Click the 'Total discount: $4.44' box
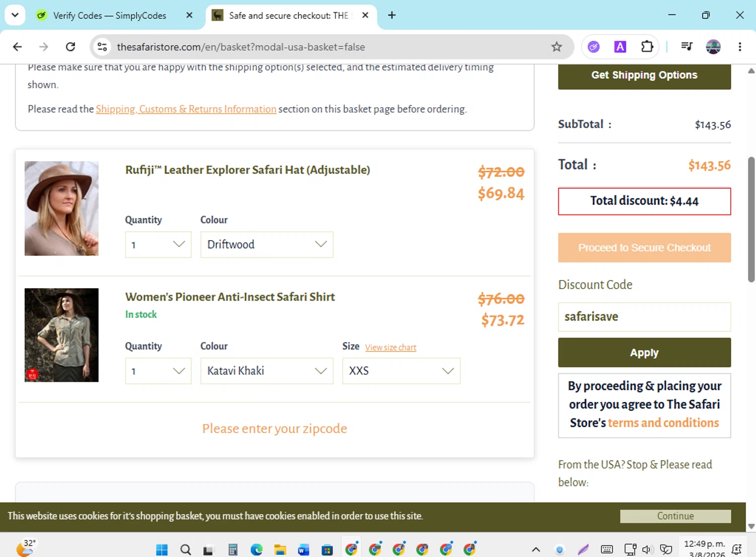 (x=644, y=201)
